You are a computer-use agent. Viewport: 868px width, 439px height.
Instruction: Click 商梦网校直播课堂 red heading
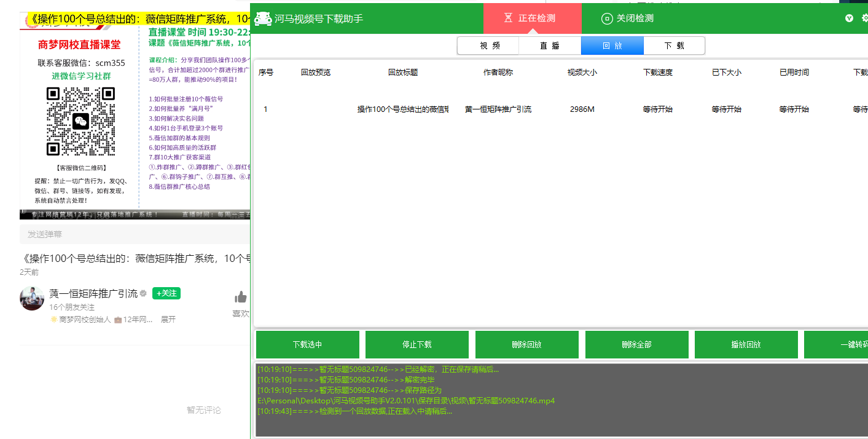[79, 45]
